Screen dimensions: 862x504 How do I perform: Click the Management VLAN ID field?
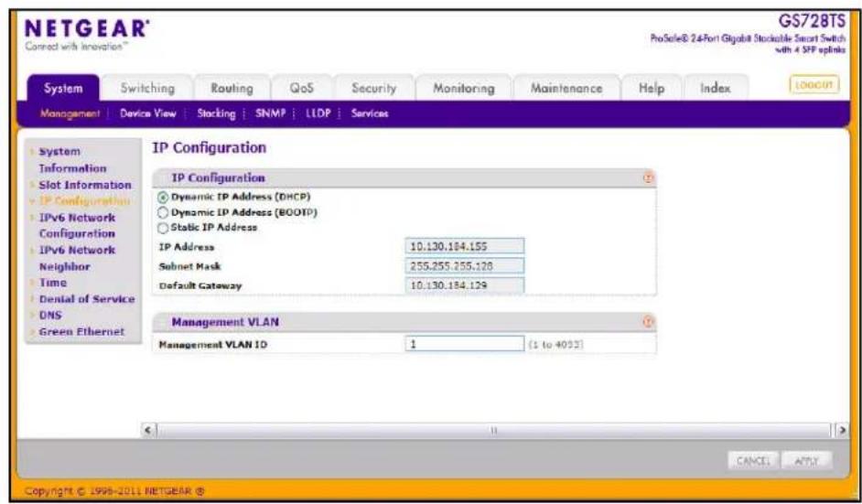coord(465,344)
